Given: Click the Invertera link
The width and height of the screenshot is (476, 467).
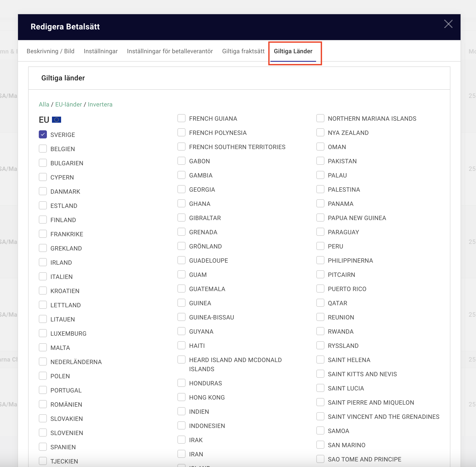Looking at the screenshot, I should [100, 104].
